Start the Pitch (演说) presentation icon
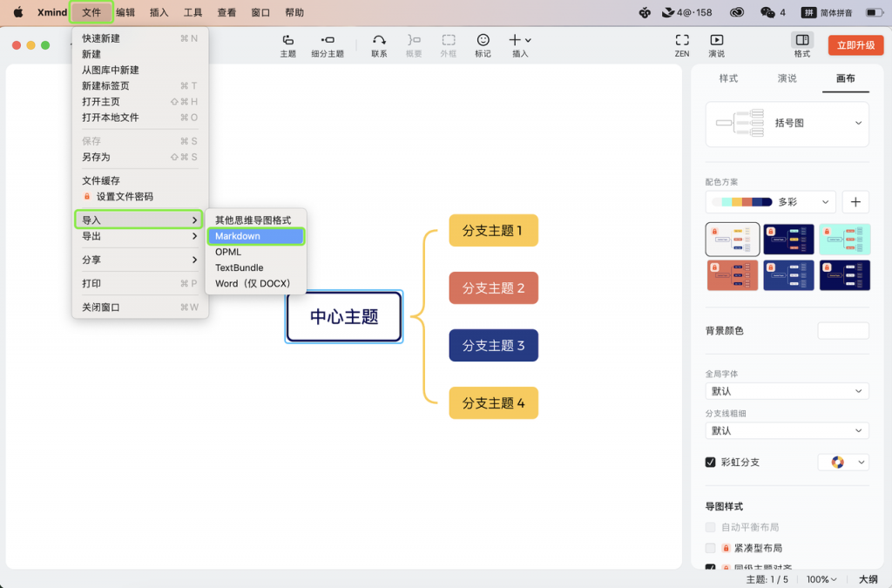The width and height of the screenshot is (892, 588). (x=716, y=40)
